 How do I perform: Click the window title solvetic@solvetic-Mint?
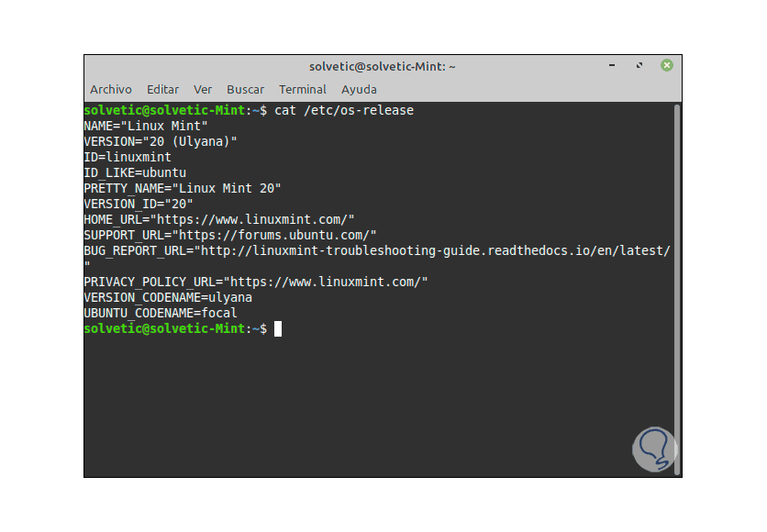[382, 66]
